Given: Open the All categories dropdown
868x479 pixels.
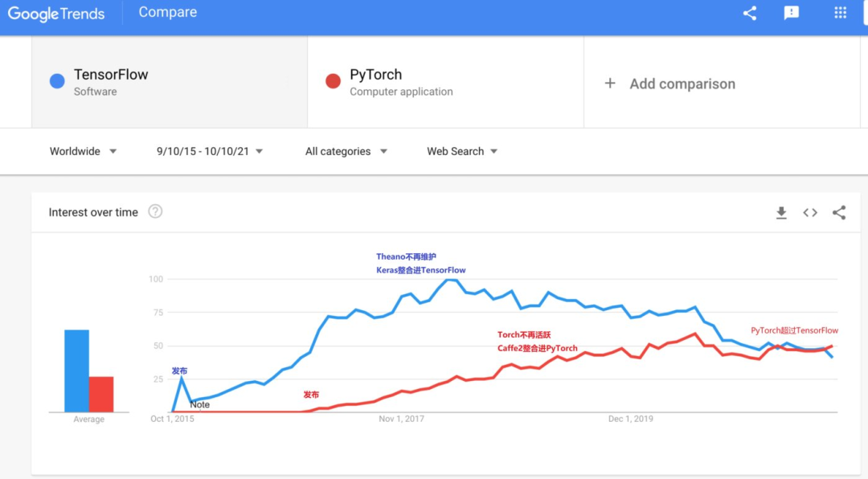Looking at the screenshot, I should point(346,151).
